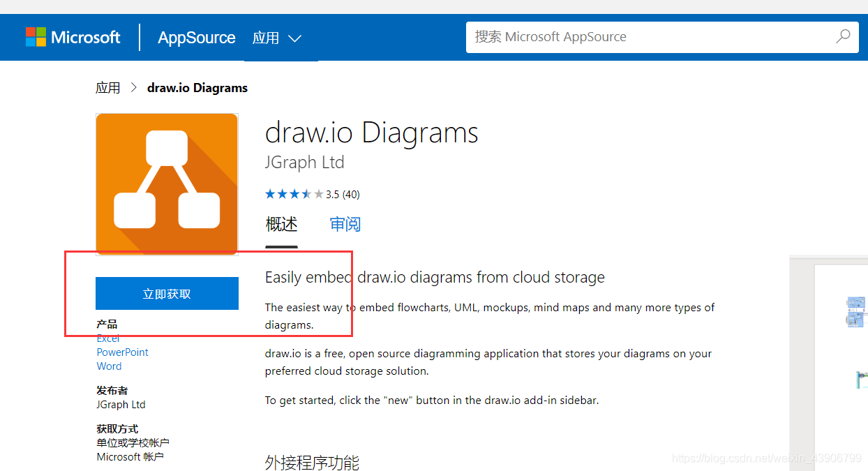Click the 发布者 label
The image size is (868, 471).
point(112,391)
